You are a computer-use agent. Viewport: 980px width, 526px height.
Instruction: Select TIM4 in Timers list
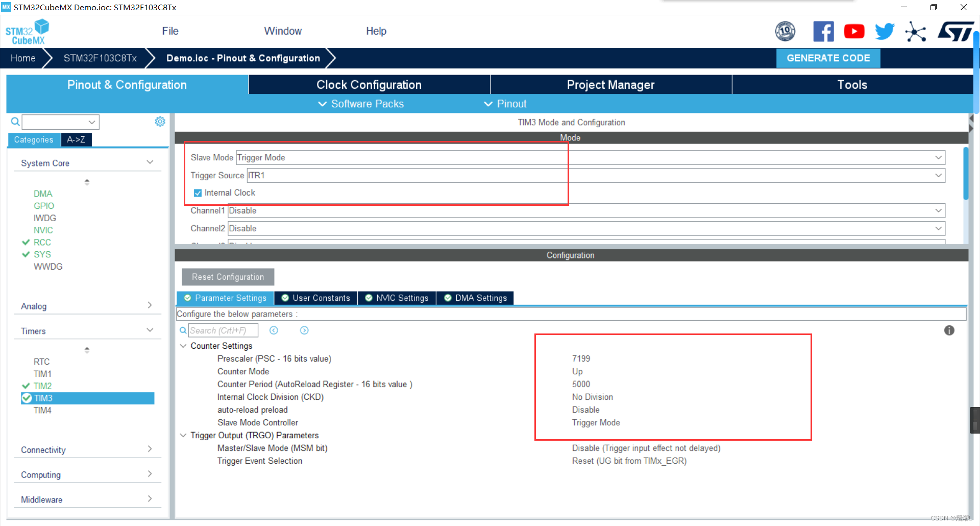click(42, 411)
